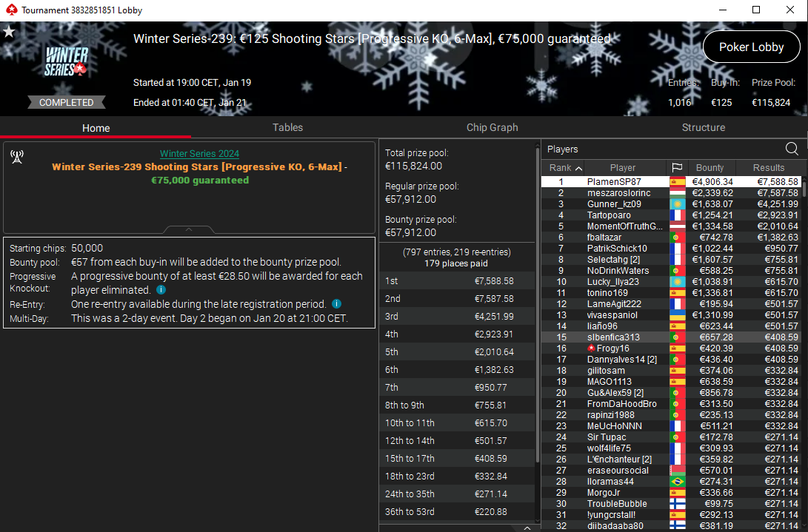The image size is (808, 532).
Task: Sort players by the Player column header
Action: [x=623, y=167]
